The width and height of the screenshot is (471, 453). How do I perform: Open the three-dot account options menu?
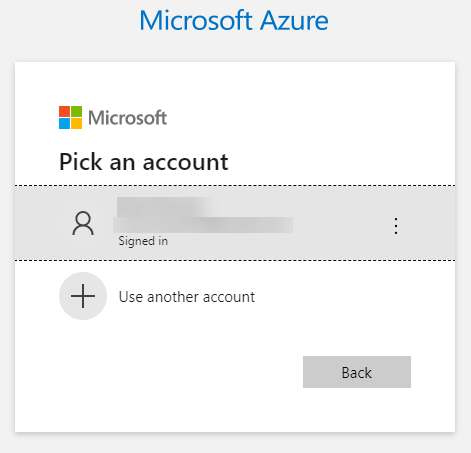(x=396, y=226)
